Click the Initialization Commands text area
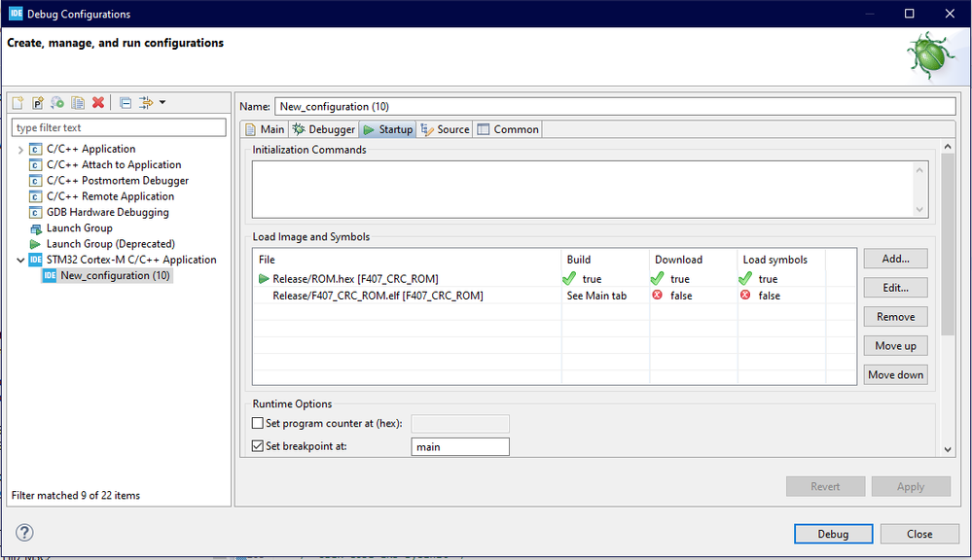Image resolution: width=972 pixels, height=560 pixels. point(584,190)
